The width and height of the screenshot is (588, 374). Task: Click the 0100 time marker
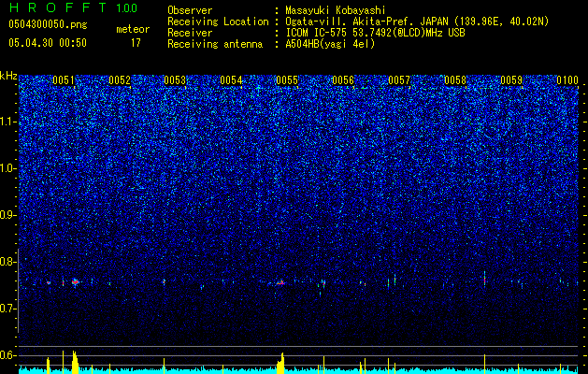(x=567, y=80)
